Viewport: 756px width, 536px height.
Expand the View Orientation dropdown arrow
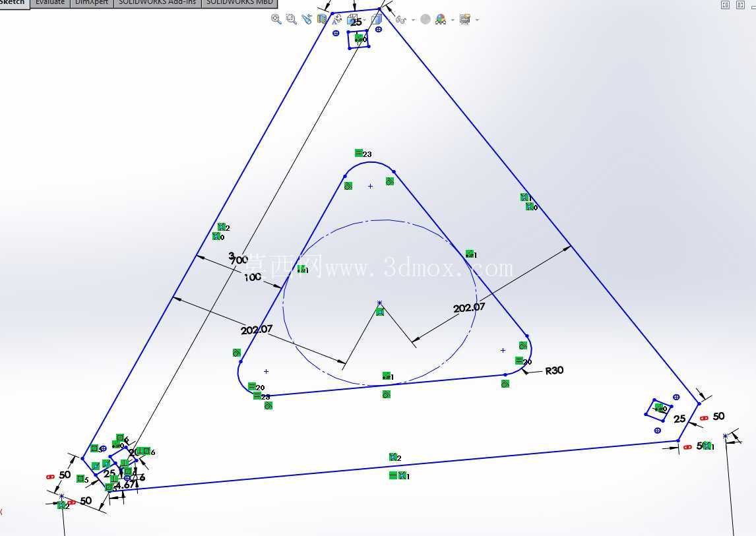tap(364, 20)
